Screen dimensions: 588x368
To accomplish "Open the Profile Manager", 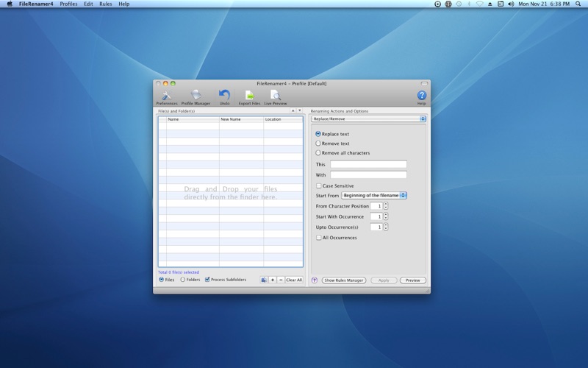I will tap(196, 96).
